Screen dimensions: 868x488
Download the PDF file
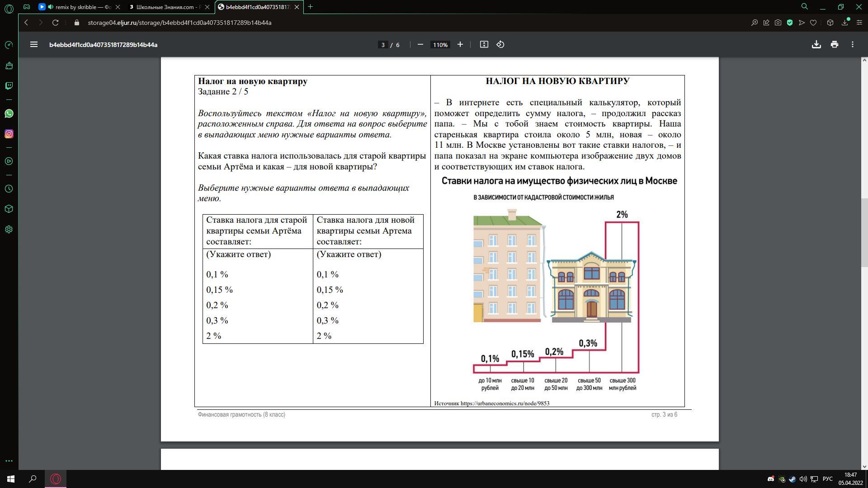816,44
